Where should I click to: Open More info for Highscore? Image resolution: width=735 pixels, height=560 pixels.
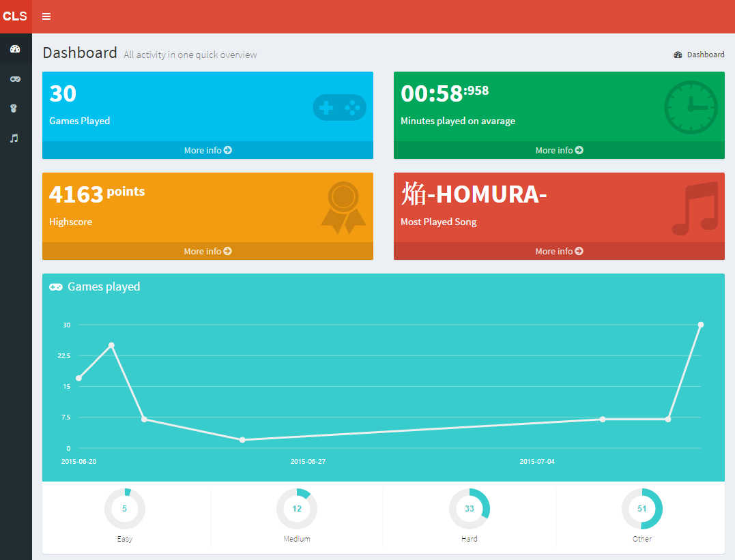coord(207,251)
